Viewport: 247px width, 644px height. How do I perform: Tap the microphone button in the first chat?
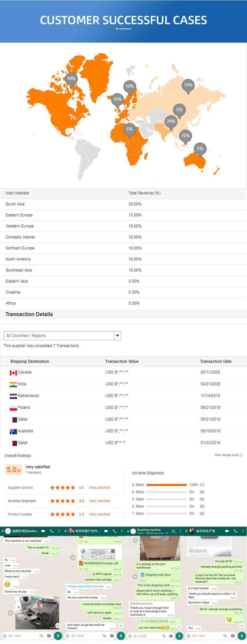58,636
